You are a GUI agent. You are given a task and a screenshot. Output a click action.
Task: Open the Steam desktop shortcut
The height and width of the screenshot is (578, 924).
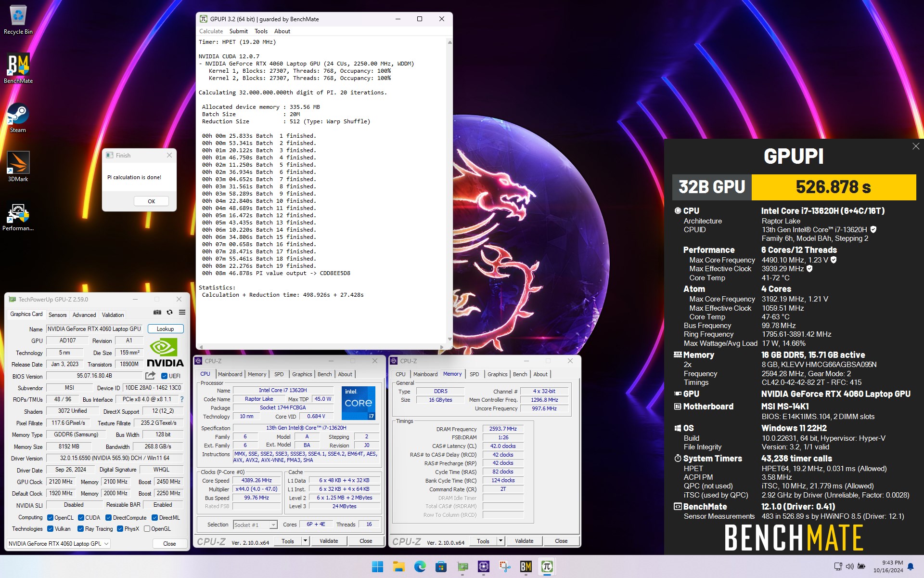pos(18,118)
